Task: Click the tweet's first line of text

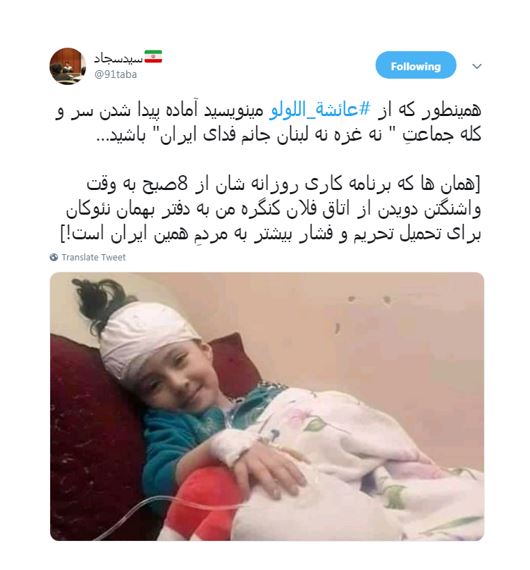Action: [268, 111]
